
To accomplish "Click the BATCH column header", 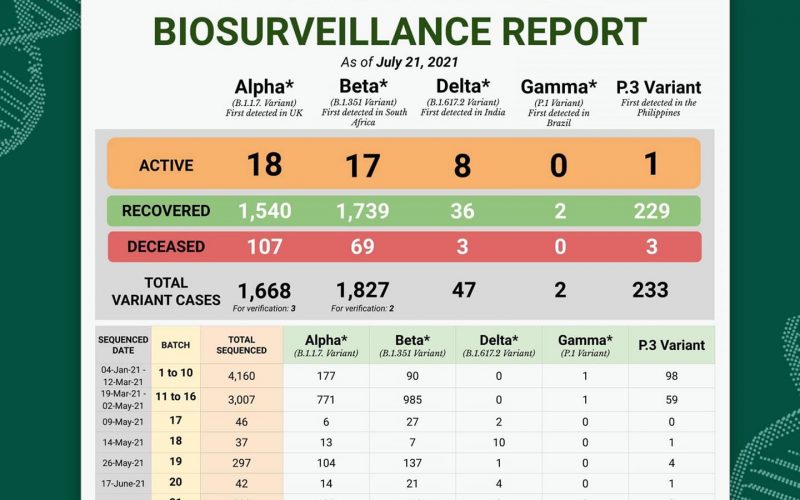I will tap(175, 344).
